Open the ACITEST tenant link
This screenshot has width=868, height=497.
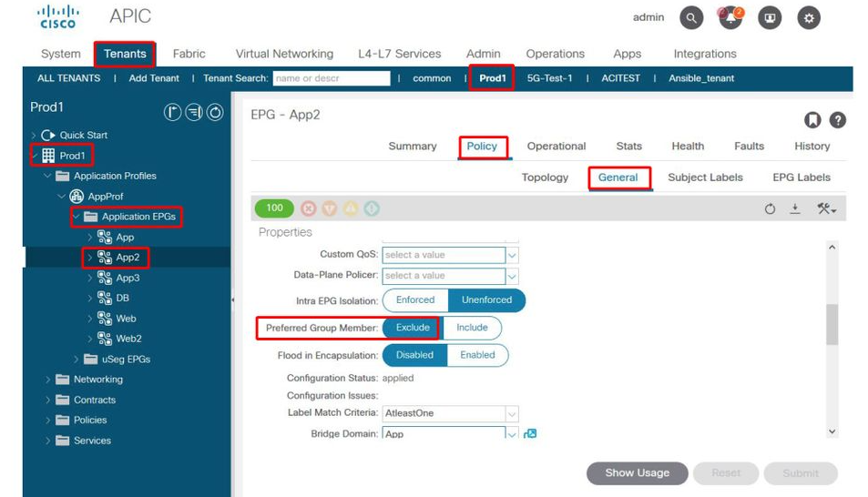(620, 78)
